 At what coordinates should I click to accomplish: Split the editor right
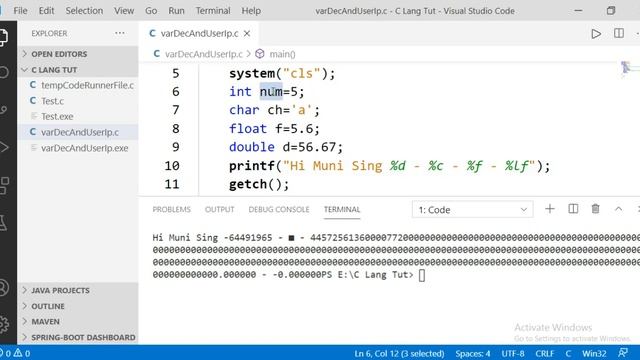(x=619, y=33)
